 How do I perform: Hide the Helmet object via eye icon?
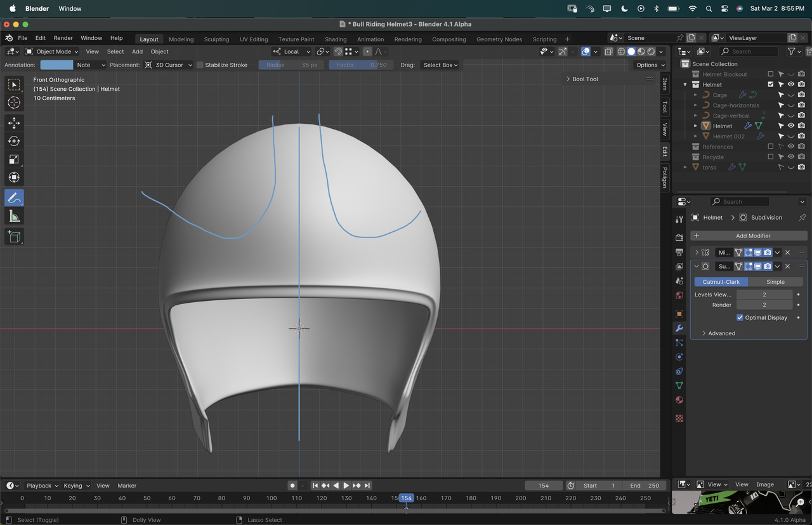(x=791, y=126)
